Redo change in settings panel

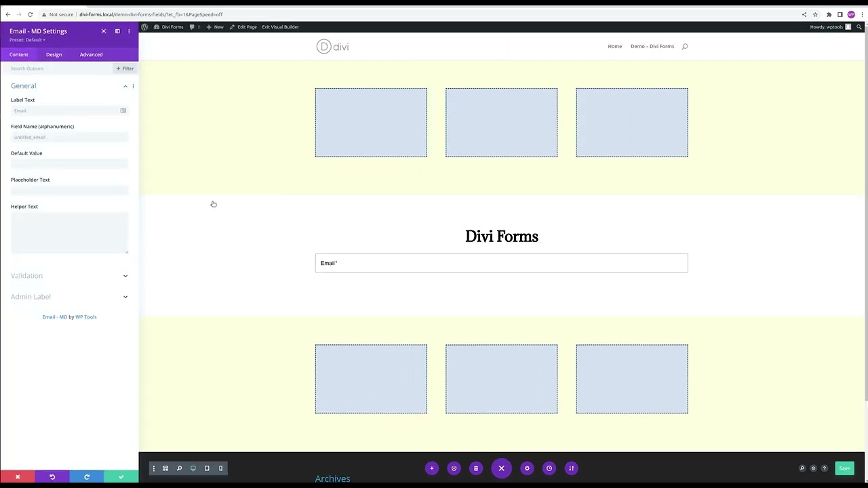click(x=87, y=477)
